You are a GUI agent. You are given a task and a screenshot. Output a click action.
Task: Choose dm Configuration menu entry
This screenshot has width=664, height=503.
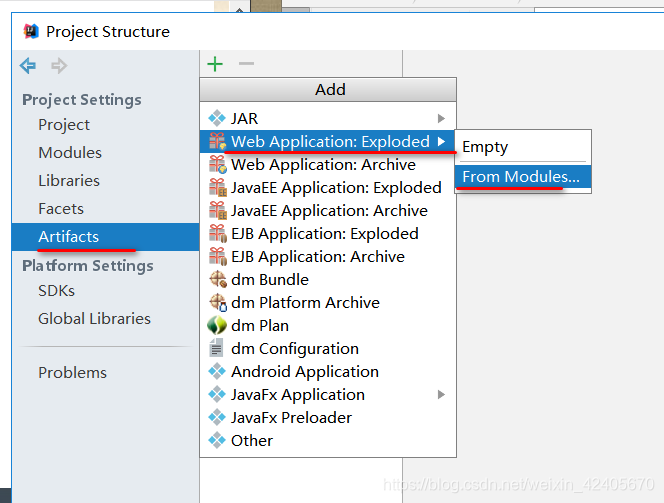(x=328, y=348)
